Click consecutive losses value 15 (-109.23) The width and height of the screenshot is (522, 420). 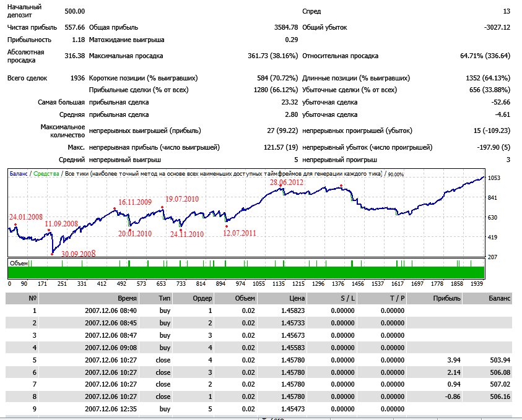[x=492, y=131]
